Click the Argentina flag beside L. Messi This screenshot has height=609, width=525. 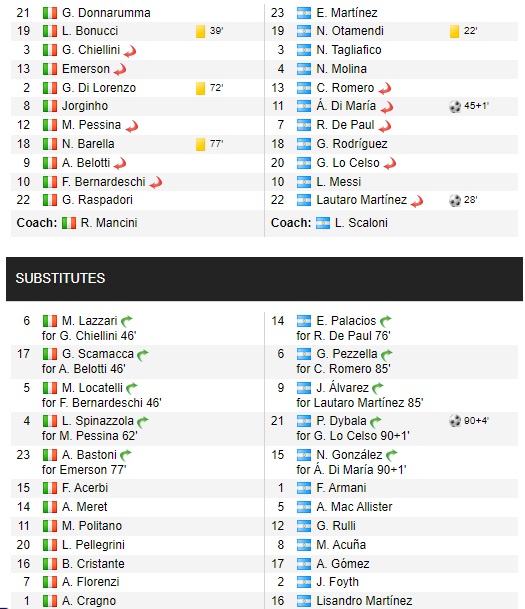[x=304, y=182]
